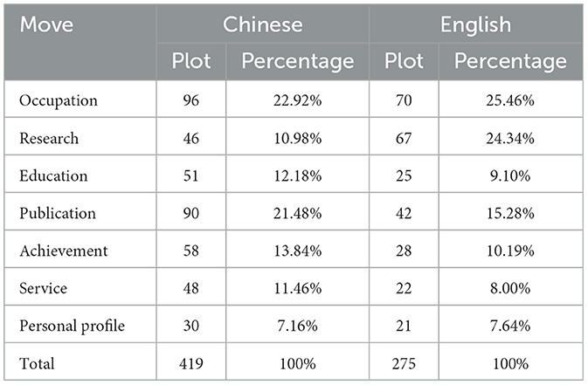Click the Plot subheader under Chinese
588x385 pixels.
click(190, 61)
